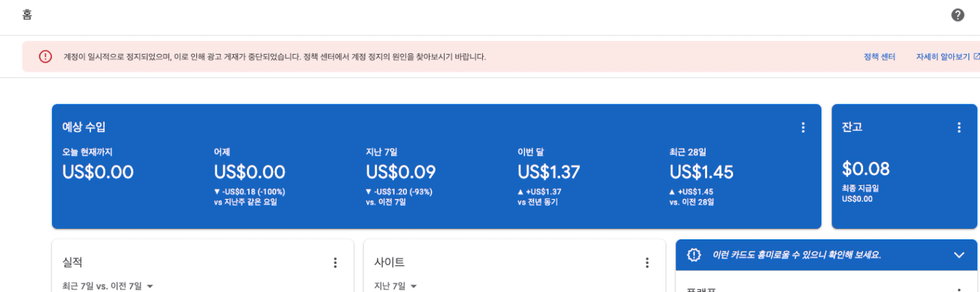
Task: Click the 예상 수입 card heading
Action: [x=83, y=127]
